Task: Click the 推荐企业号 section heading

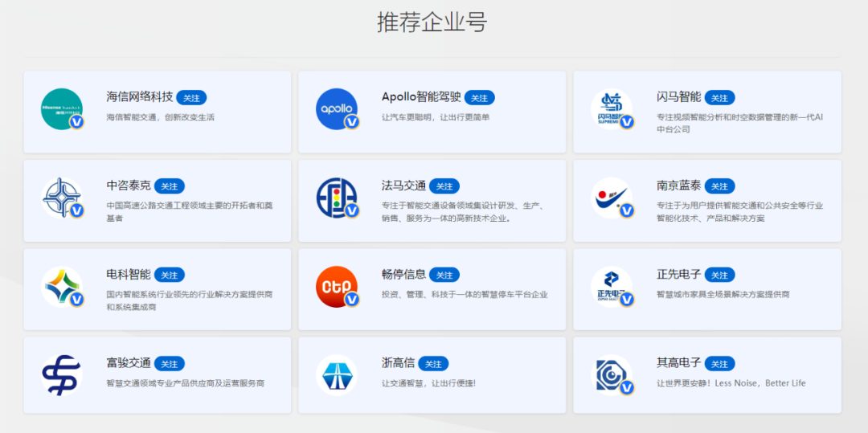Action: (432, 22)
